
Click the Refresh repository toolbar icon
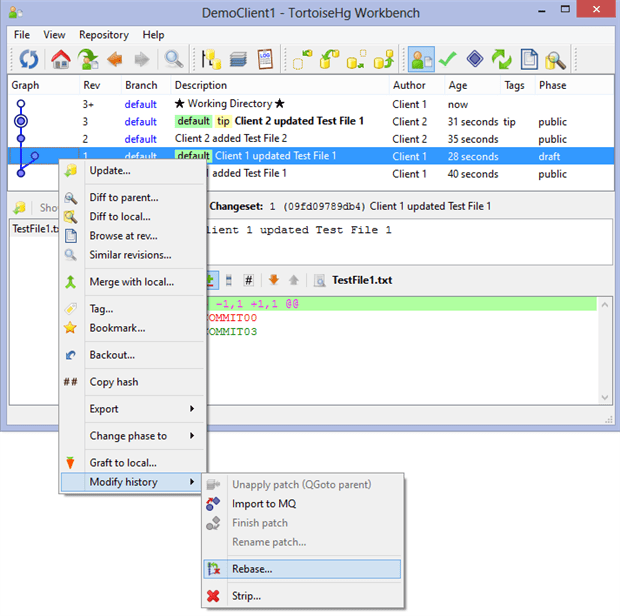(28, 59)
